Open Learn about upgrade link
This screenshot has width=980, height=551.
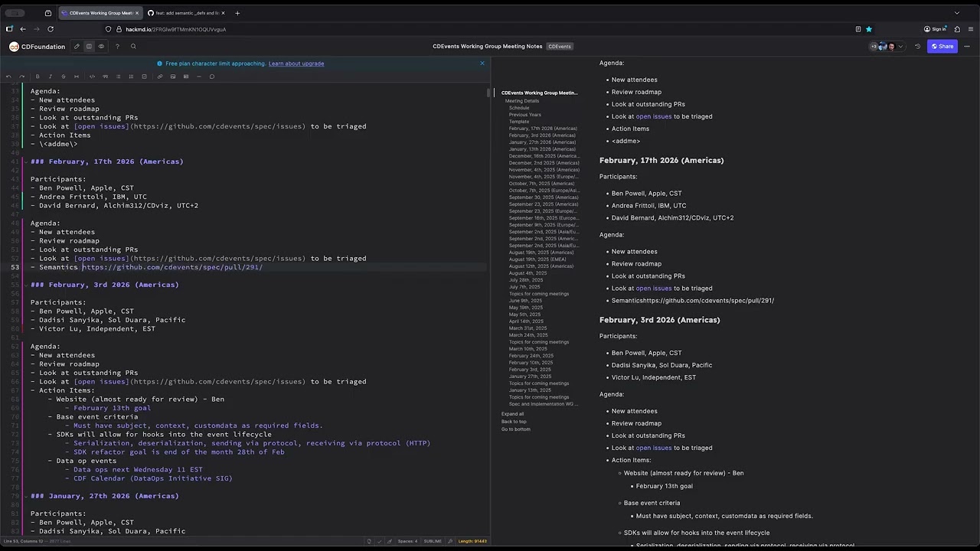pyautogui.click(x=296, y=64)
